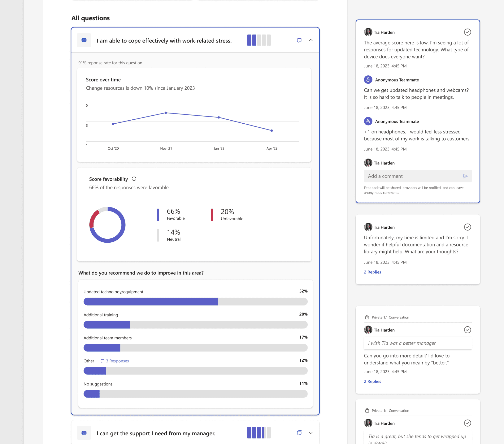Collapse the work-related stress question card
504x444 pixels.
[x=311, y=40]
